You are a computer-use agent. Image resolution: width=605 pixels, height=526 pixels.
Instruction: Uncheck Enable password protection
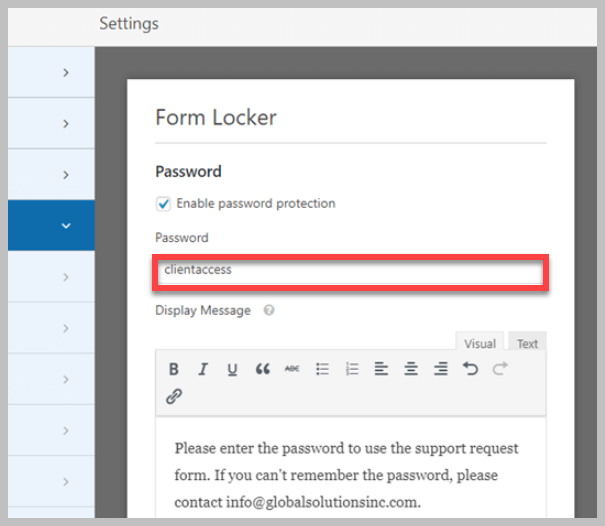[x=163, y=203]
